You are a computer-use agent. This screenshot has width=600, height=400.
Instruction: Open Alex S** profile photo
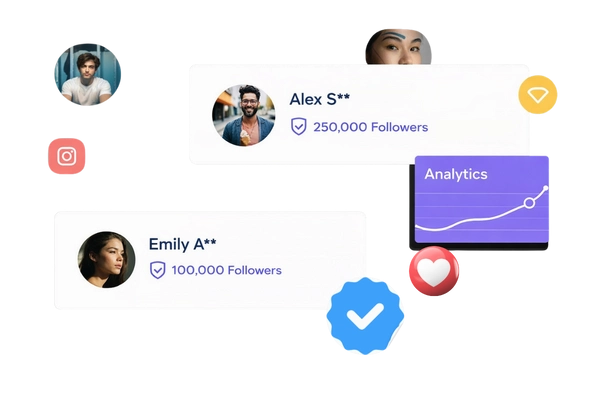[244, 115]
